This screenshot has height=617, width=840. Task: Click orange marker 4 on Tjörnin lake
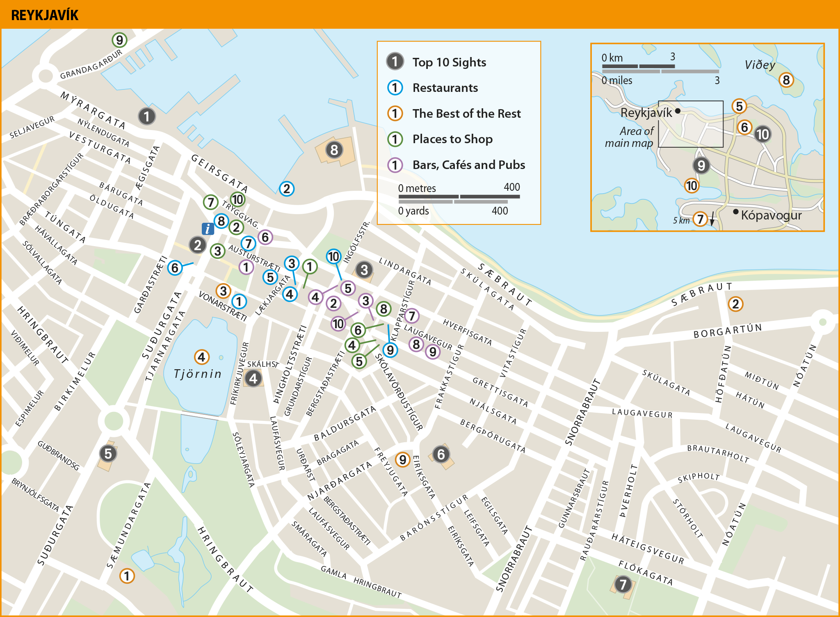(x=201, y=357)
